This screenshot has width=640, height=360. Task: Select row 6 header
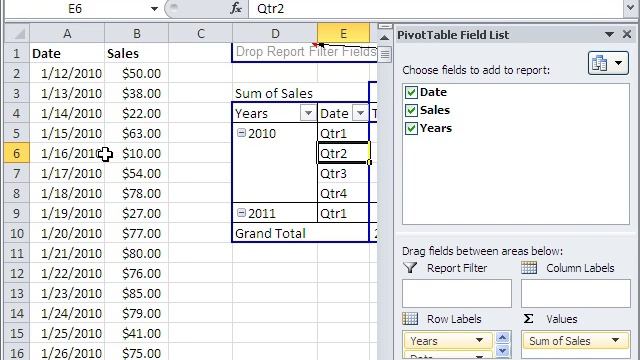(x=17, y=153)
